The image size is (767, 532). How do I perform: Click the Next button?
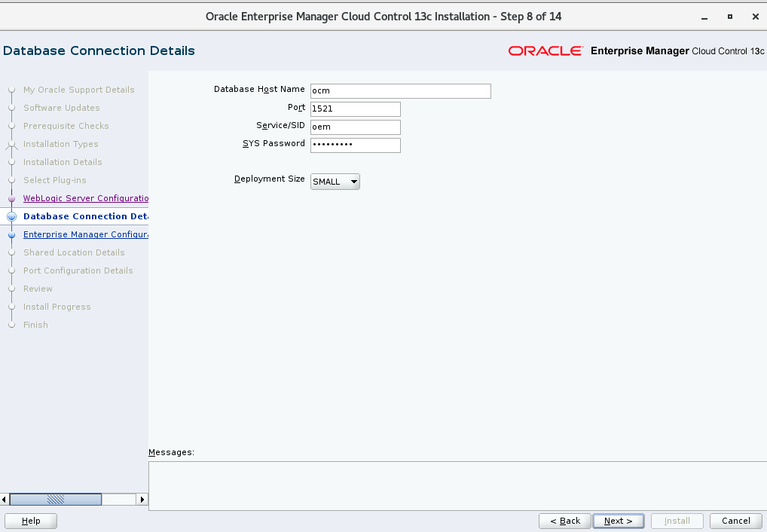619,521
